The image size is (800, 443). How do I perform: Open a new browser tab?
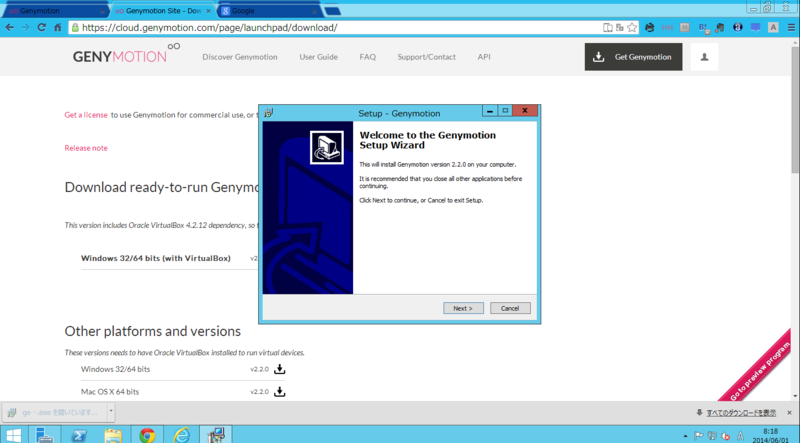pyautogui.click(x=332, y=11)
